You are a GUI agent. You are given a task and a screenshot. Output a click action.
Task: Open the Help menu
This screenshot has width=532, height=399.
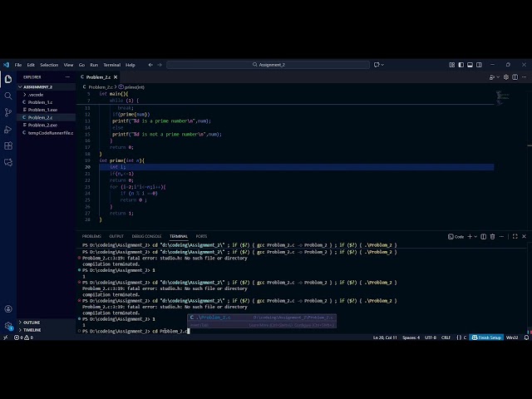(x=131, y=65)
